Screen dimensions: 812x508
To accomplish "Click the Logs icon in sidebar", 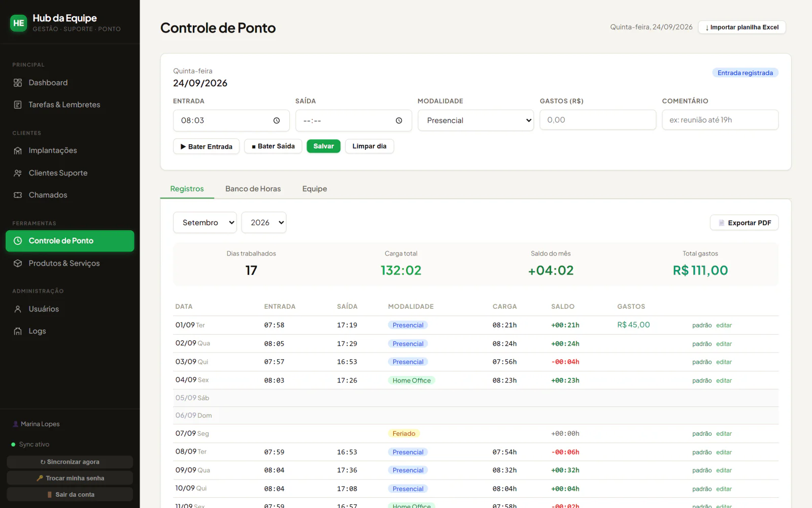I will [18, 331].
